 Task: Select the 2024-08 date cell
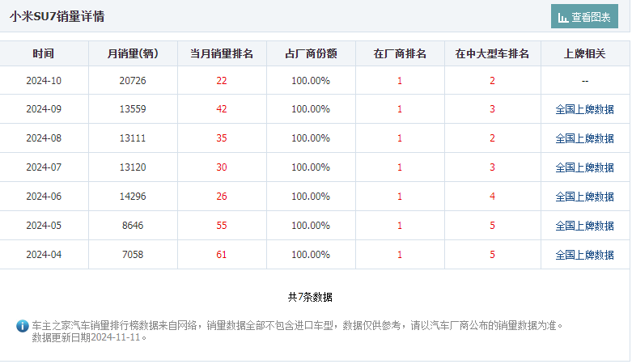44,138
